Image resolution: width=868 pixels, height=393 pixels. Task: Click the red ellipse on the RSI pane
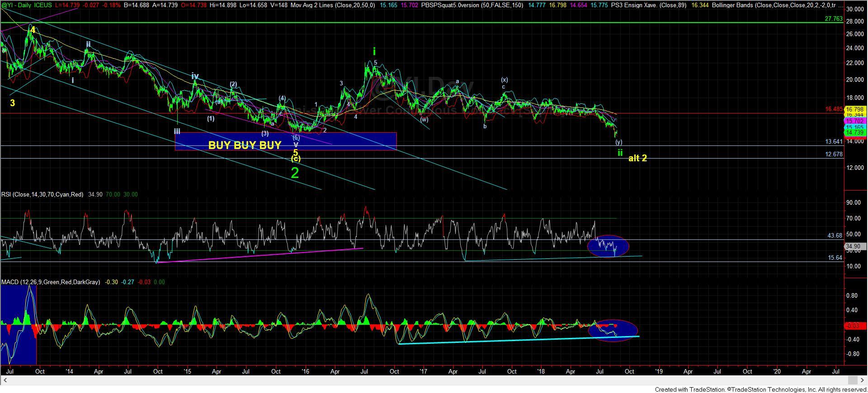(608, 246)
